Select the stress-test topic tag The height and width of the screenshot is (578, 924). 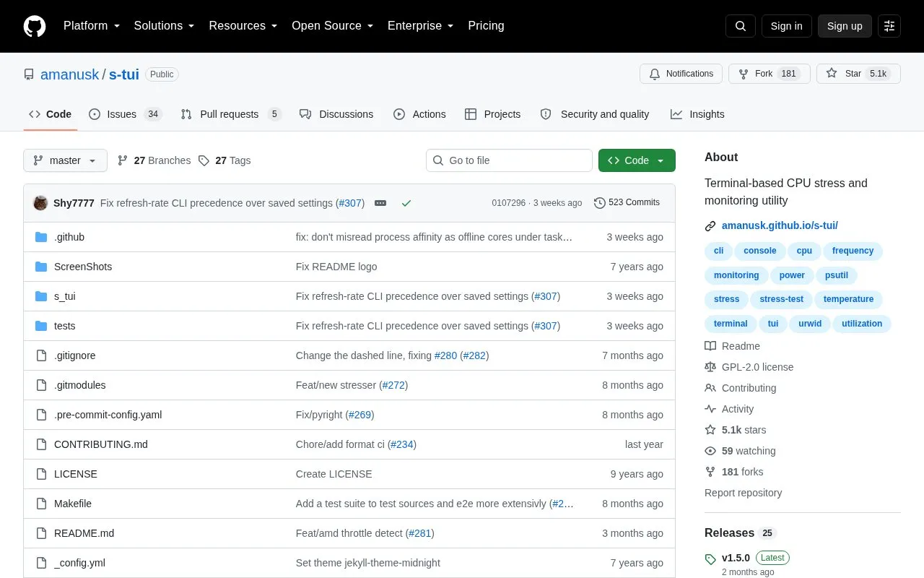click(x=781, y=299)
